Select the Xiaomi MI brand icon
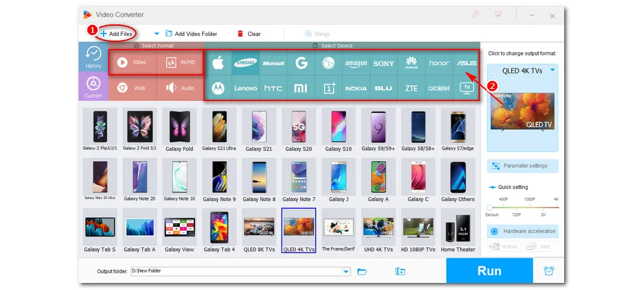Viewport: 644px width, 290px height. coord(301,88)
